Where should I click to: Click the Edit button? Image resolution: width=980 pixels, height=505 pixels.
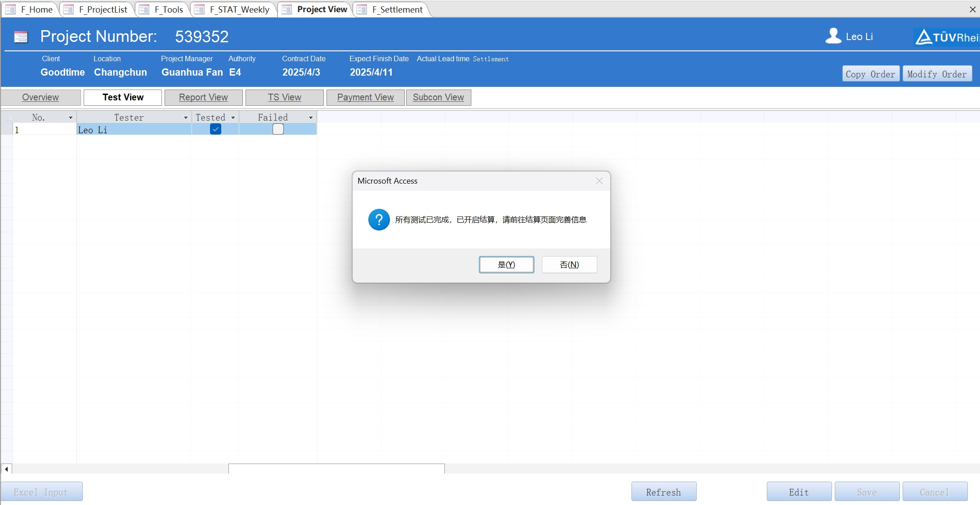click(799, 491)
